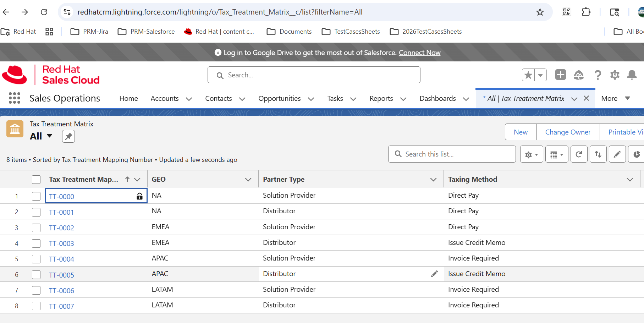Open the PRM-Jira bookmarks folder
The image size is (644, 323).
89,32
